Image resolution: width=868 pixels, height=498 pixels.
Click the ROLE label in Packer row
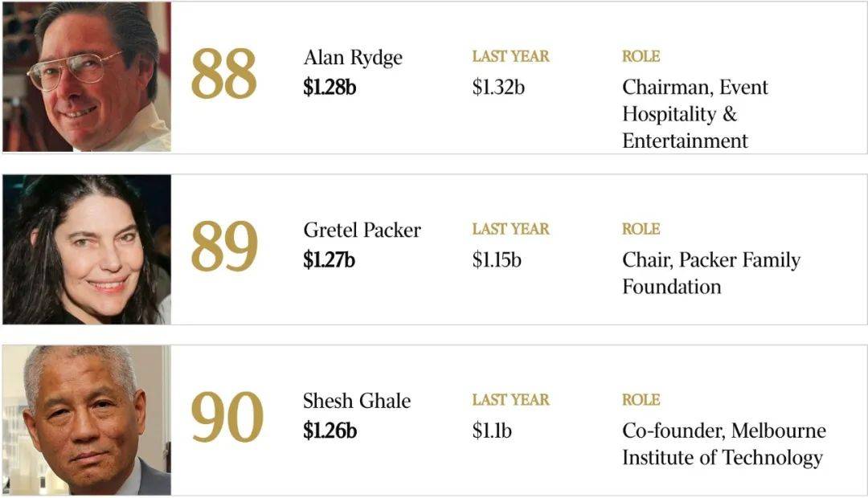point(641,229)
